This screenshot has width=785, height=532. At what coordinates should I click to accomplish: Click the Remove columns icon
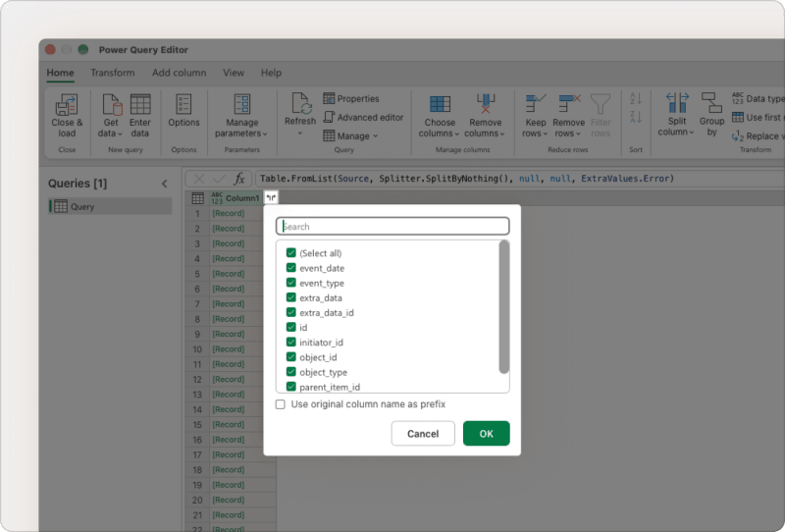pyautogui.click(x=485, y=105)
